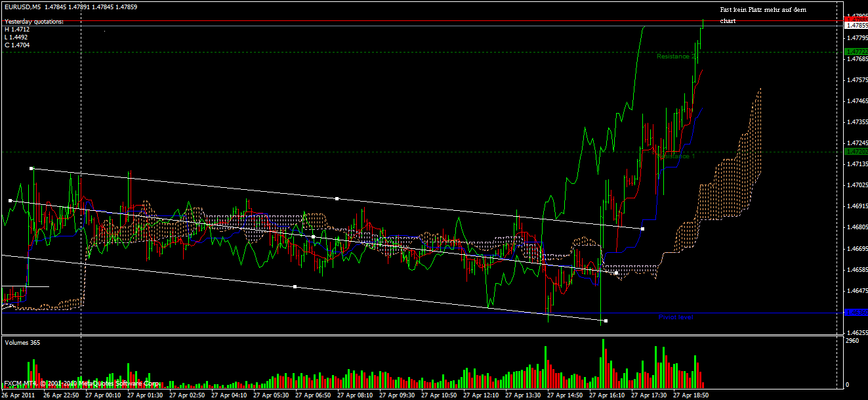Click the '26 Apr 2011' date label

tap(19, 395)
